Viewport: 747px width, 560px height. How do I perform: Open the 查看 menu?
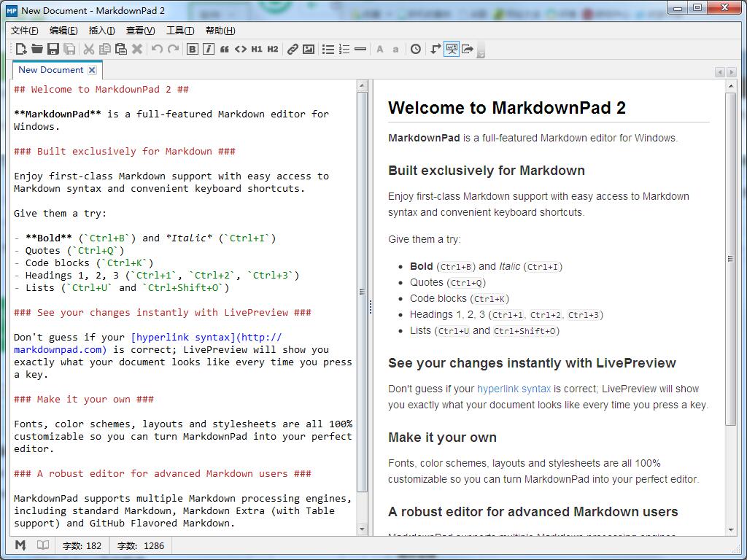tap(140, 30)
